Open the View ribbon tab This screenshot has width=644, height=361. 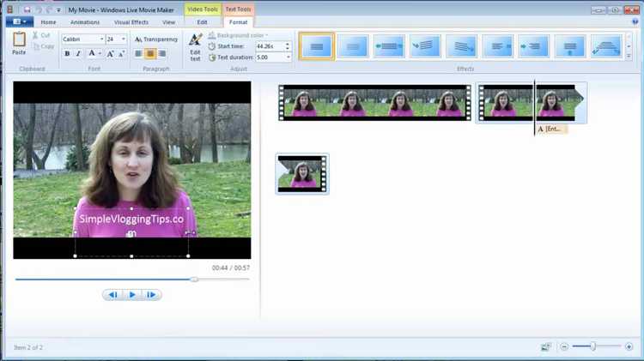pyautogui.click(x=168, y=22)
